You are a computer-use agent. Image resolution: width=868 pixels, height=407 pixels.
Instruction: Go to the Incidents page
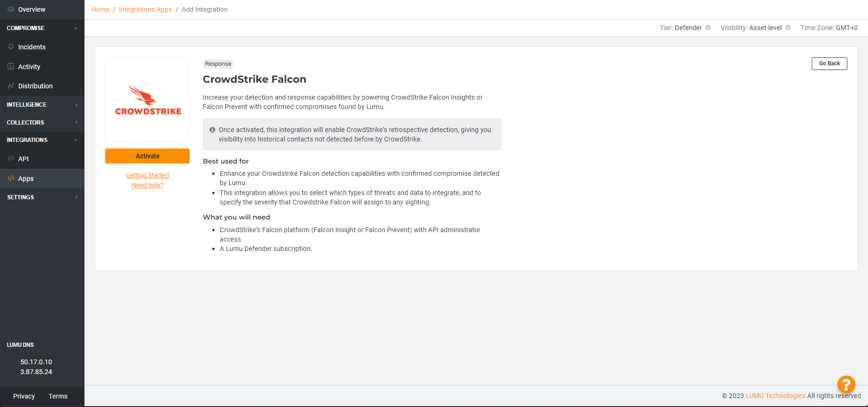(42, 47)
